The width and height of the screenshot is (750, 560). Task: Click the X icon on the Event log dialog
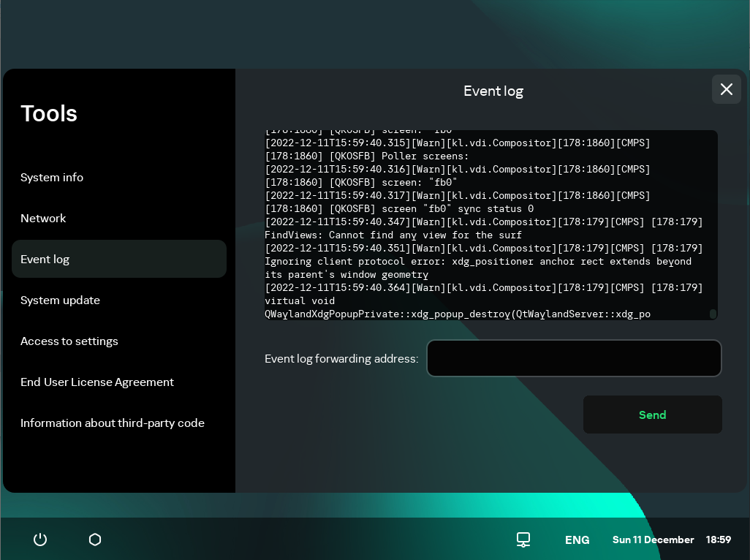pos(726,89)
